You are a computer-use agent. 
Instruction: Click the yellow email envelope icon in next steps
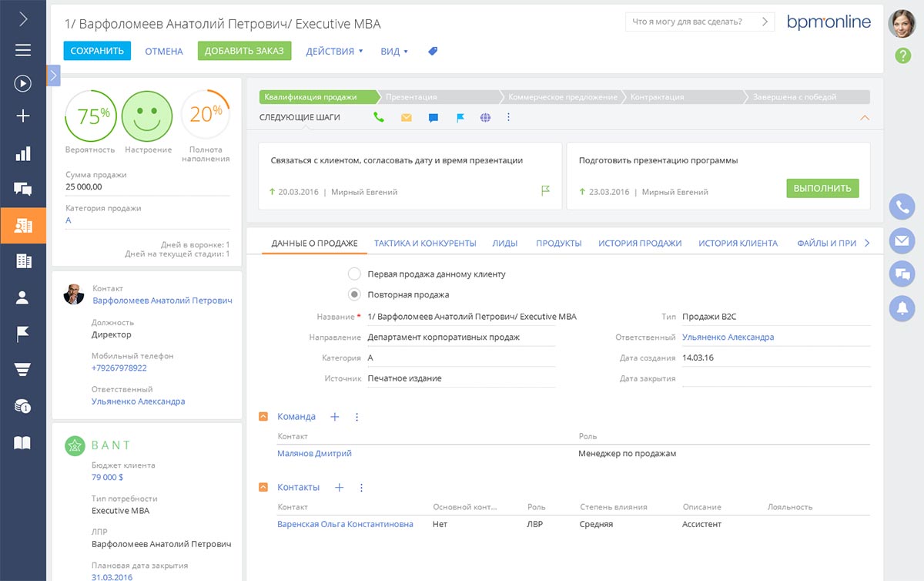coord(406,118)
